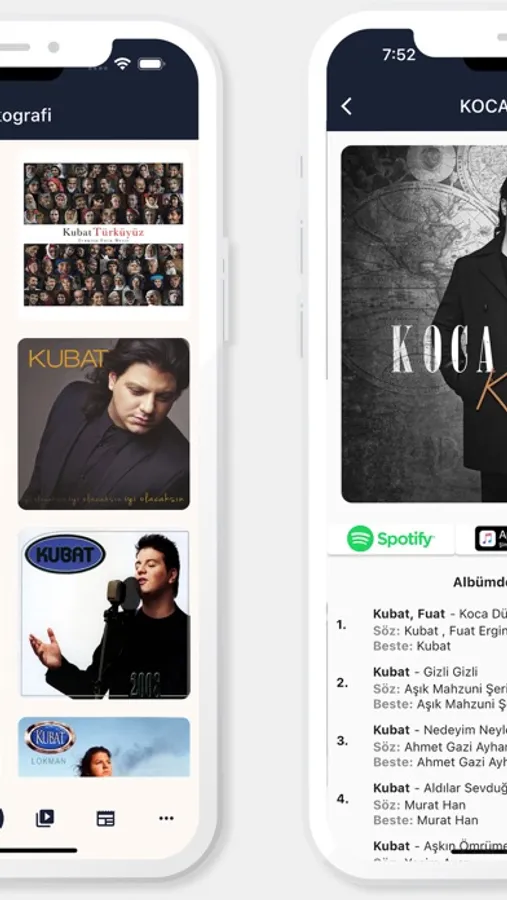The width and height of the screenshot is (507, 900).
Task: Open the album in Spotify
Action: (x=391, y=539)
